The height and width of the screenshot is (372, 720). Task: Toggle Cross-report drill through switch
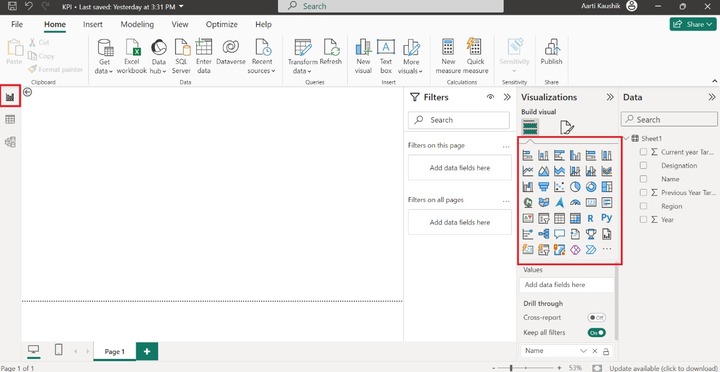point(596,318)
